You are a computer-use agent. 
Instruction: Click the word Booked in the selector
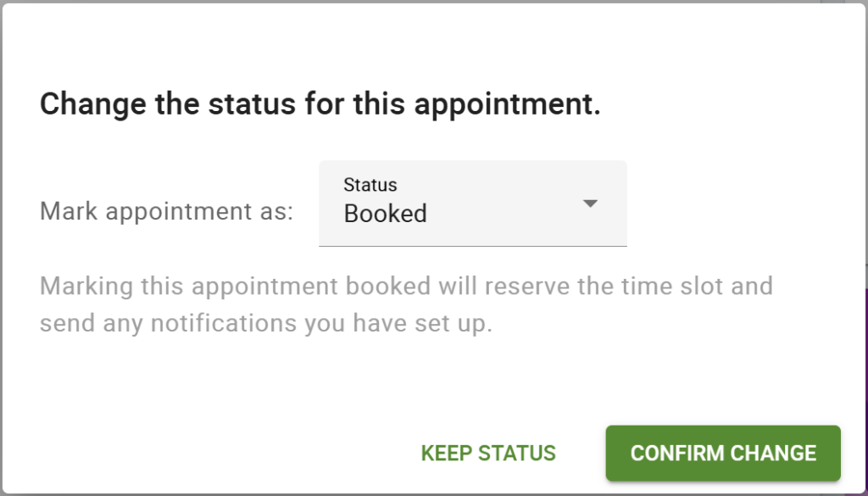(384, 214)
